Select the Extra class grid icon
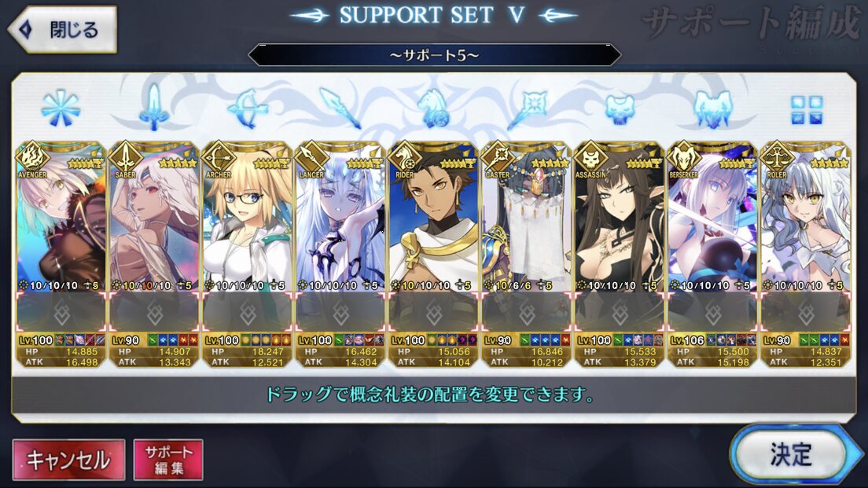This screenshot has height=488, width=868. pyautogui.click(x=807, y=109)
